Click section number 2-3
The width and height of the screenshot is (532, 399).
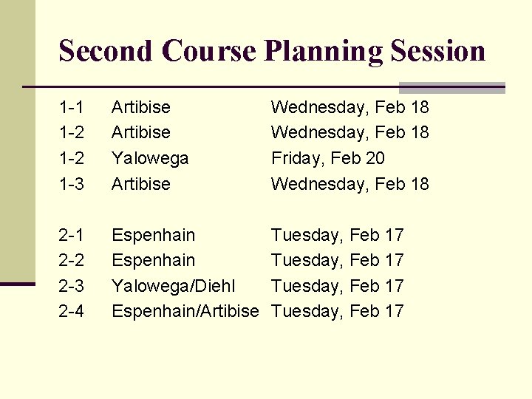(72, 286)
